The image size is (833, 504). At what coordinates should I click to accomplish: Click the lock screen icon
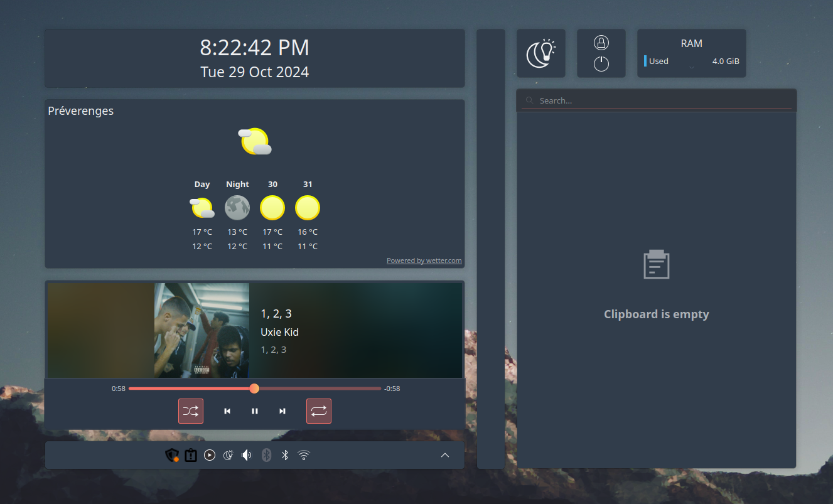click(x=601, y=43)
